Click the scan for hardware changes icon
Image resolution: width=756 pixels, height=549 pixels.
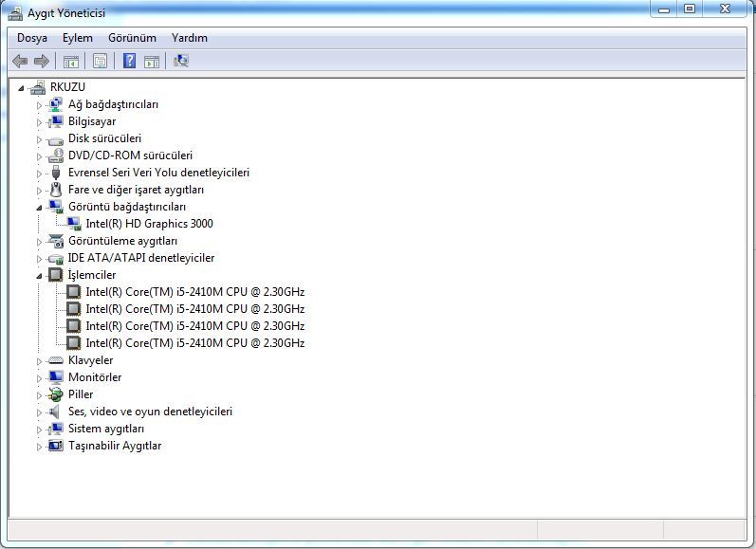click(181, 62)
